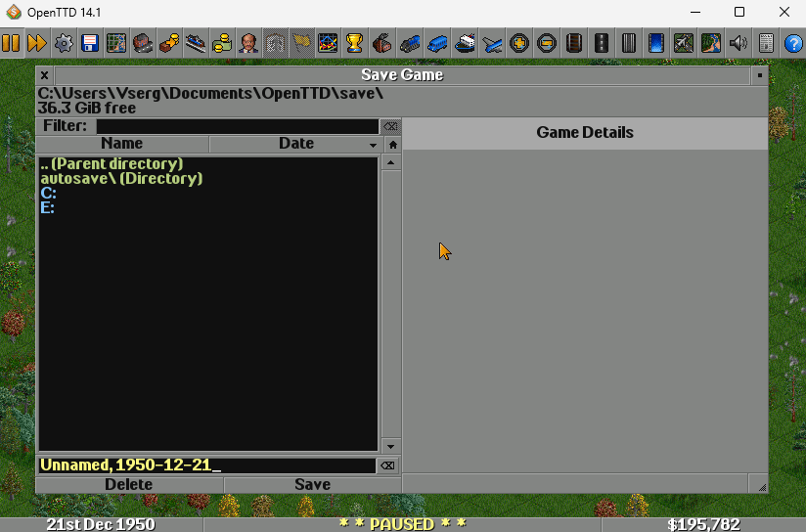This screenshot has height=532, width=806.
Task: Open company manager face icon
Action: tap(248, 43)
